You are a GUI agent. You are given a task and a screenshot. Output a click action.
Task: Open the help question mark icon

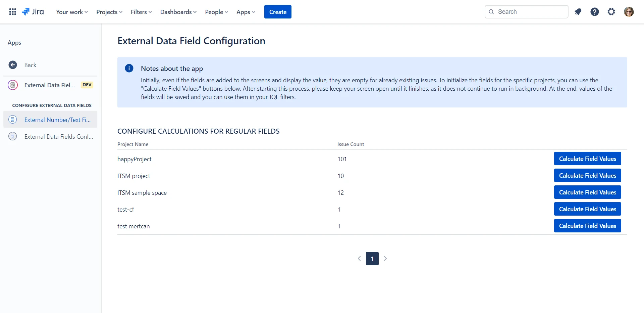(x=595, y=12)
